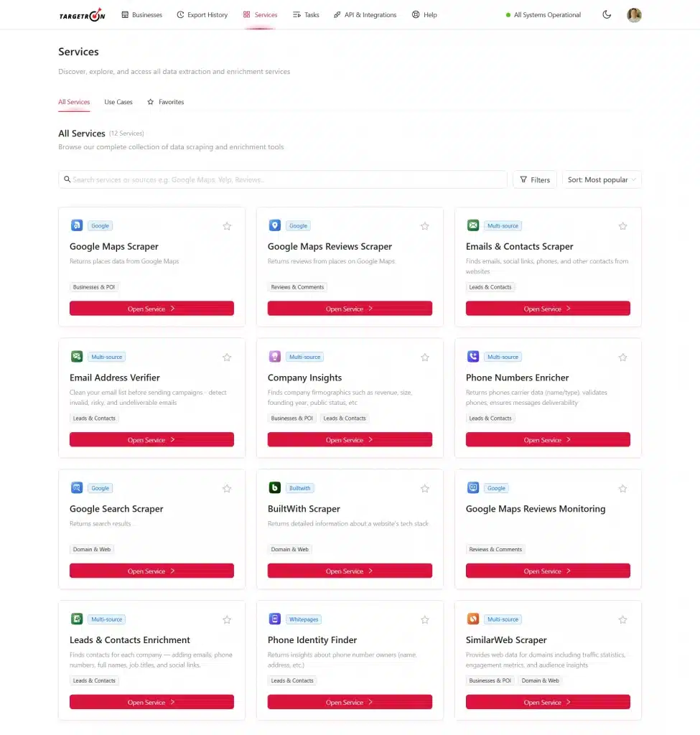Click the SimilarWeb Scraper title
This screenshot has height=735, width=700.
click(x=506, y=640)
